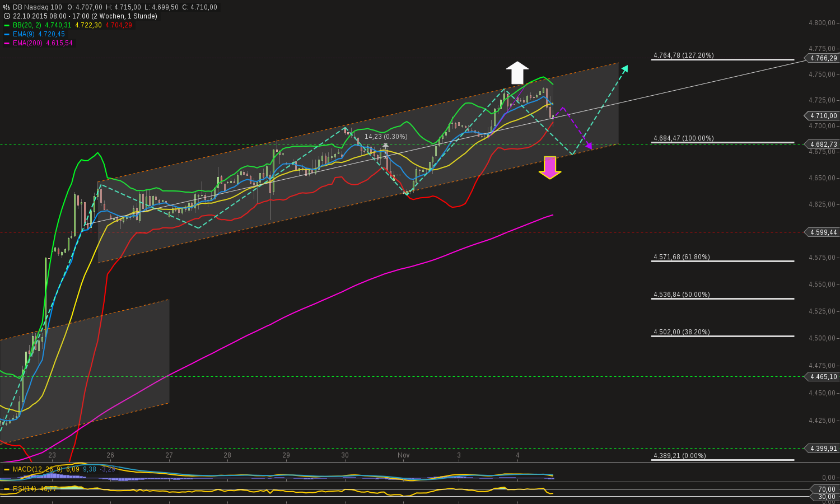Viewport: 840px width, 504px height.
Task: Click the 4.550,00 price axis tick
Action: click(x=823, y=284)
